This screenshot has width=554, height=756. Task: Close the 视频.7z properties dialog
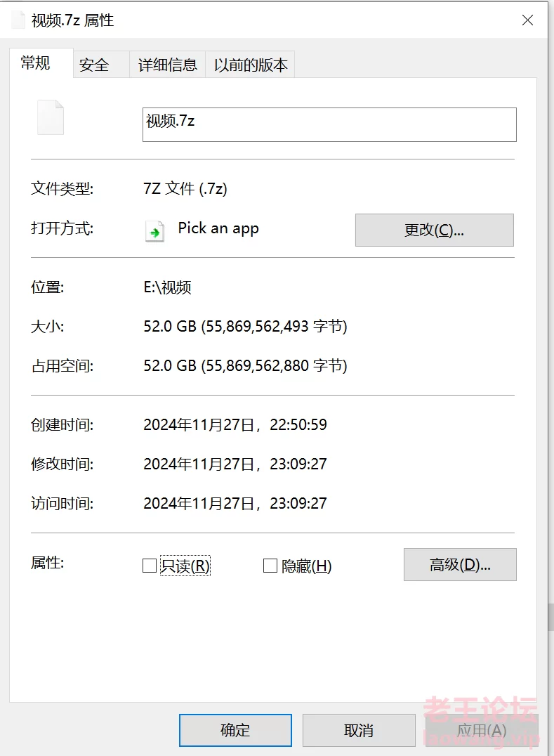tap(527, 20)
